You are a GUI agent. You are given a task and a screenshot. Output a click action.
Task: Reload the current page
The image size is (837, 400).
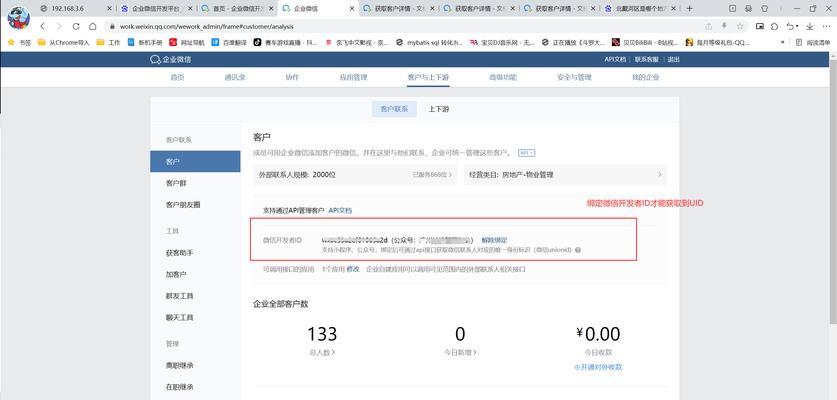[x=76, y=26]
